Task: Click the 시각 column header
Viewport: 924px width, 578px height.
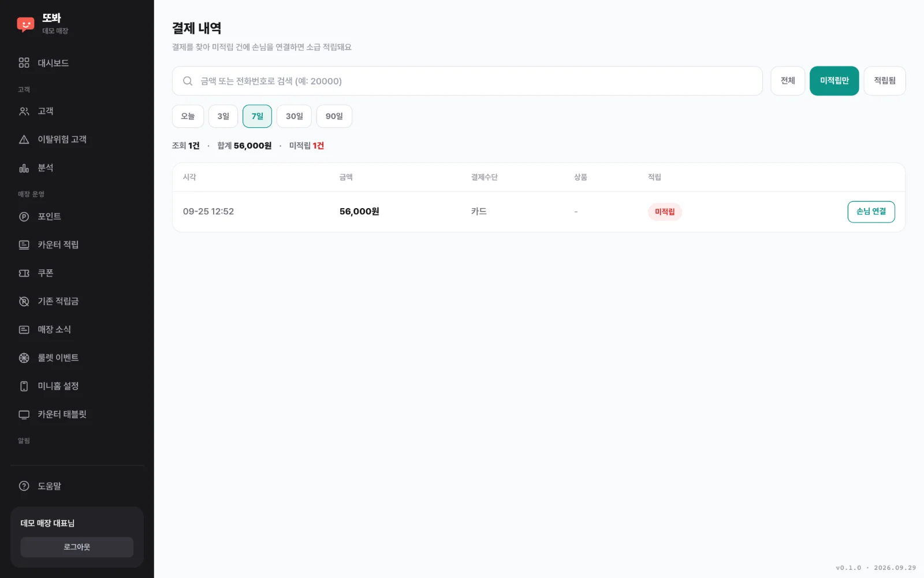Action: point(189,177)
